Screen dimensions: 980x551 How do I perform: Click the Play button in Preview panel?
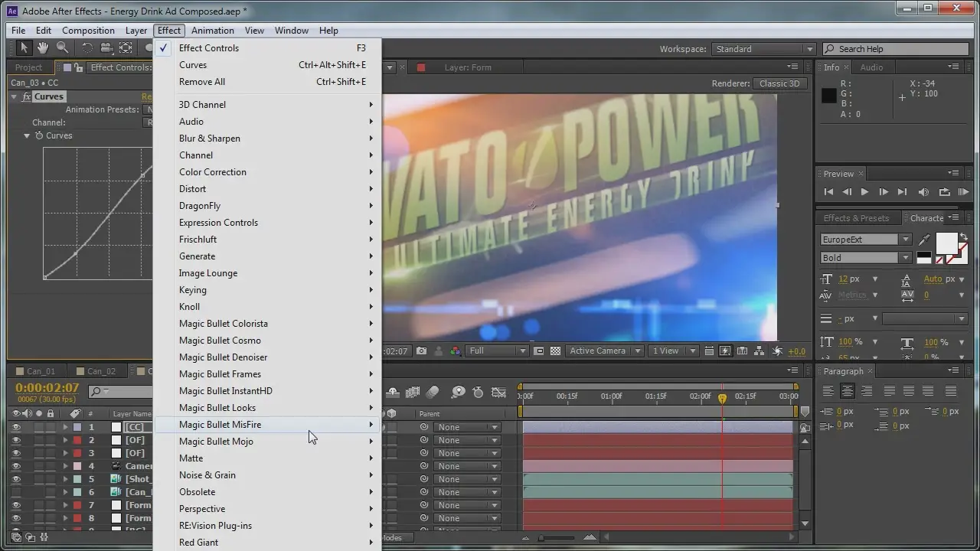pos(864,192)
